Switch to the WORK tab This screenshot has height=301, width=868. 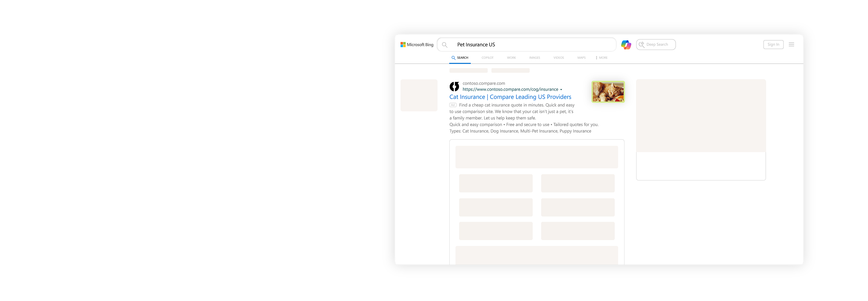[511, 57]
